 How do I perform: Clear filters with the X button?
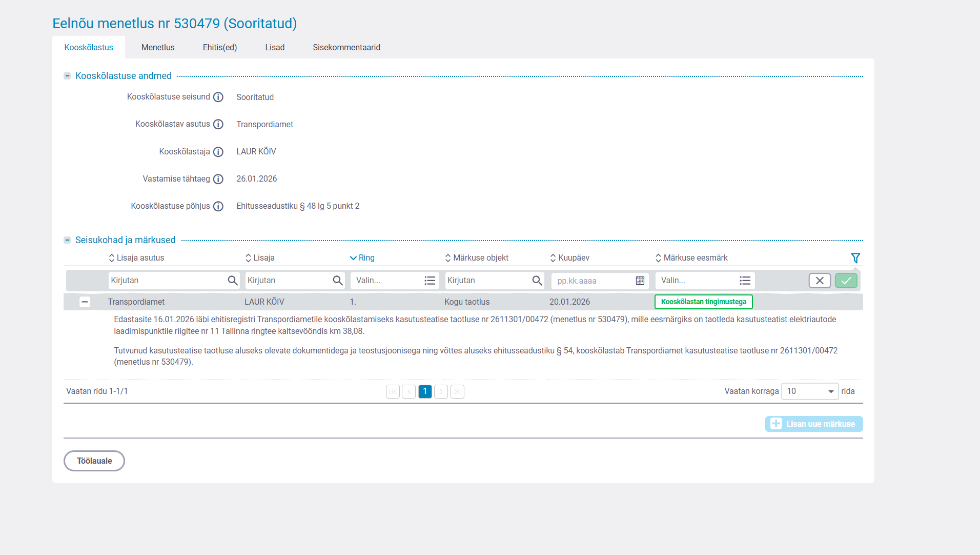tap(820, 281)
